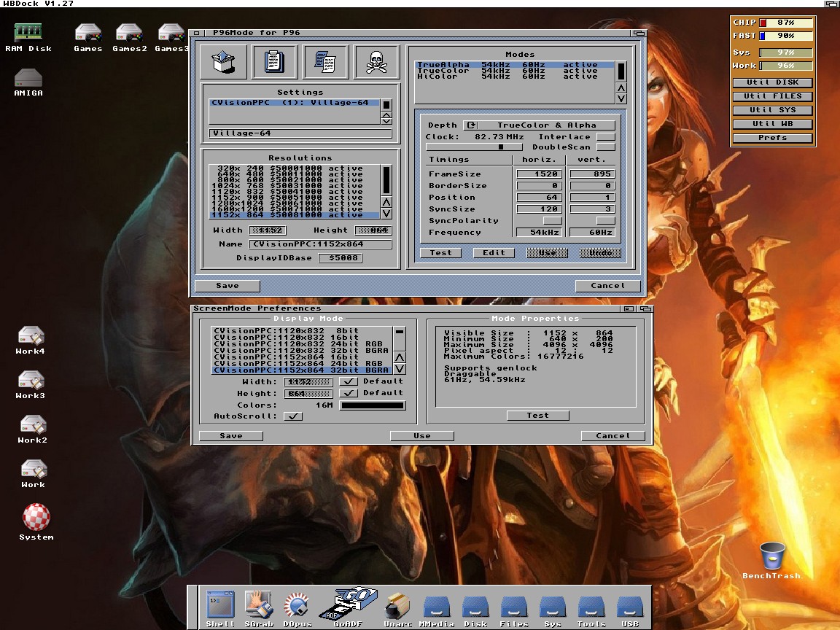Screen dimensions: 840x630
Task: Select the HiColor mode row
Action: [514, 77]
